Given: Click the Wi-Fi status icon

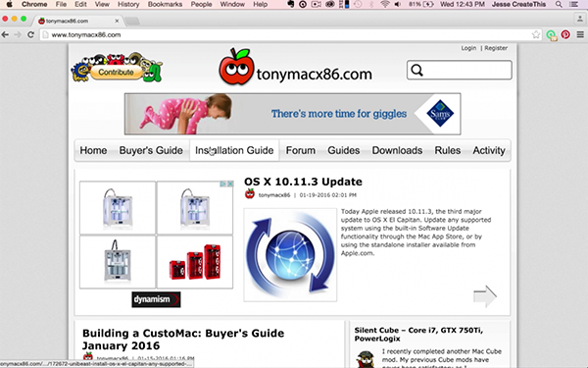Looking at the screenshot, I should [385, 5].
